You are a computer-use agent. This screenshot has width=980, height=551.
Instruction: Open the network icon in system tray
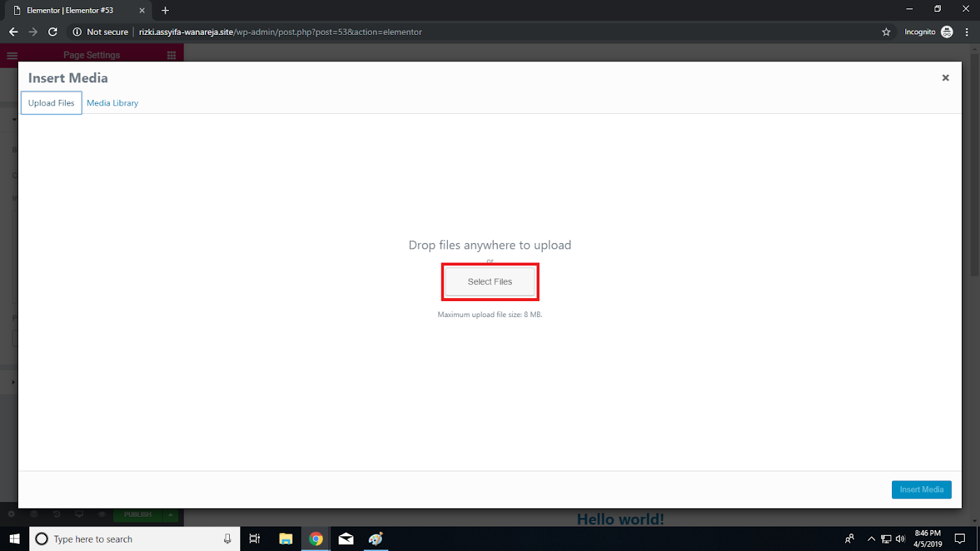886,538
